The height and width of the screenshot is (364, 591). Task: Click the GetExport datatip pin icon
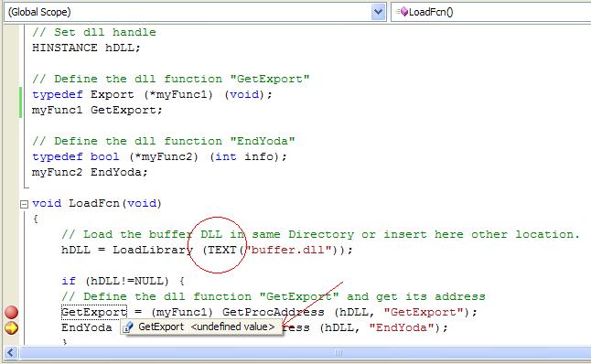click(x=128, y=327)
